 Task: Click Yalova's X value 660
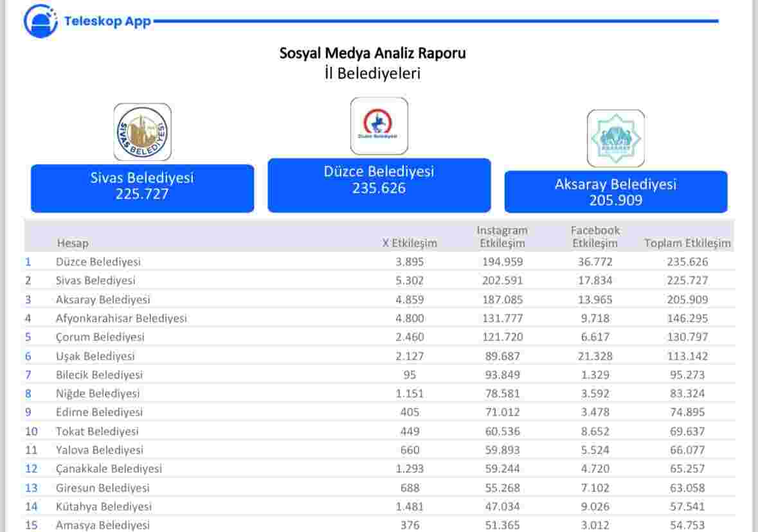(410, 450)
